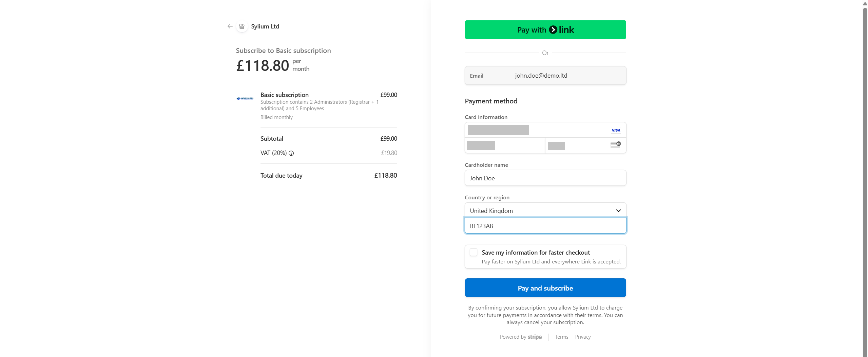Open the Terms link

point(561,337)
